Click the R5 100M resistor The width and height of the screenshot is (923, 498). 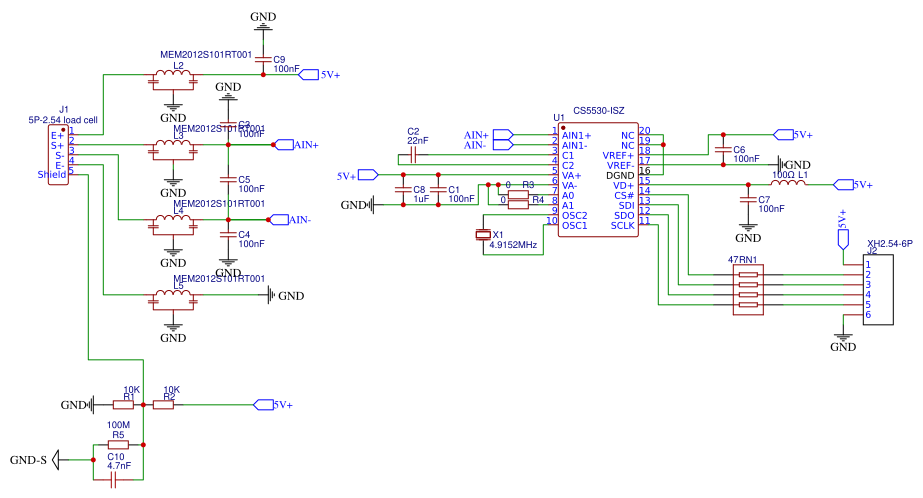(x=118, y=444)
